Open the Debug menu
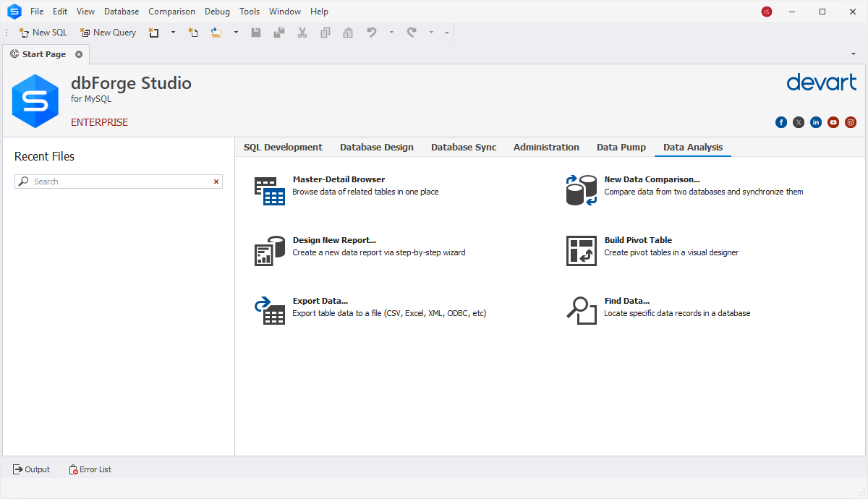This screenshot has height=499, width=868. (217, 12)
